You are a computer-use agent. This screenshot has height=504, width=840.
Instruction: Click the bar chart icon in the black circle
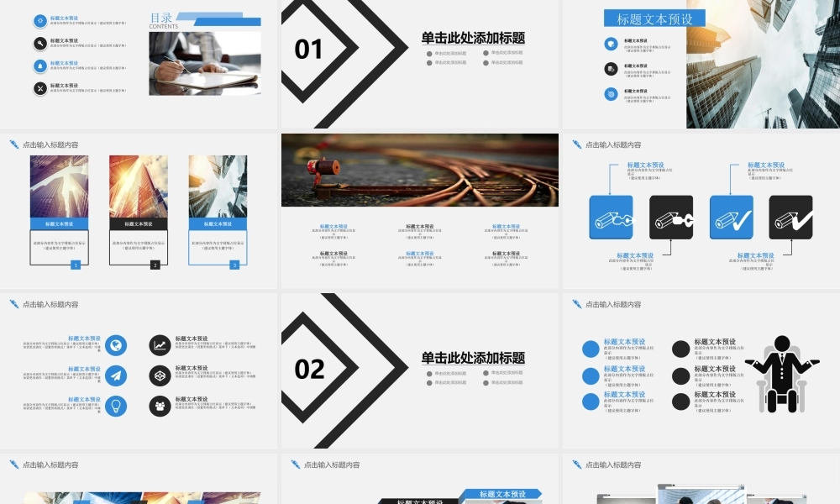coord(160,344)
